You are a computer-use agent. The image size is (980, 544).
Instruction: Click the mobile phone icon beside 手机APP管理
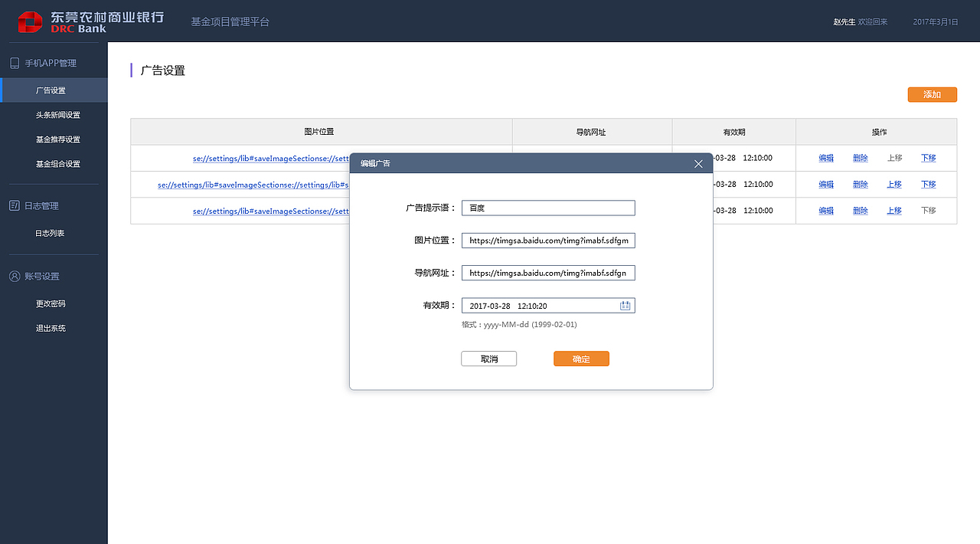pos(15,63)
